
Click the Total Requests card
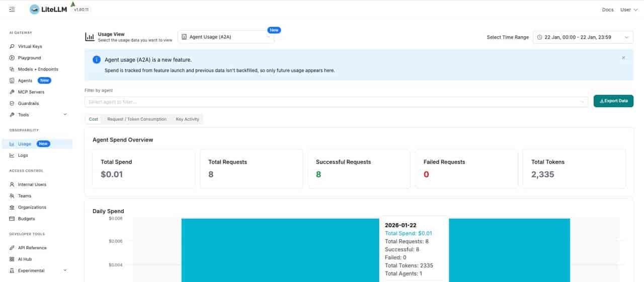tap(252, 169)
